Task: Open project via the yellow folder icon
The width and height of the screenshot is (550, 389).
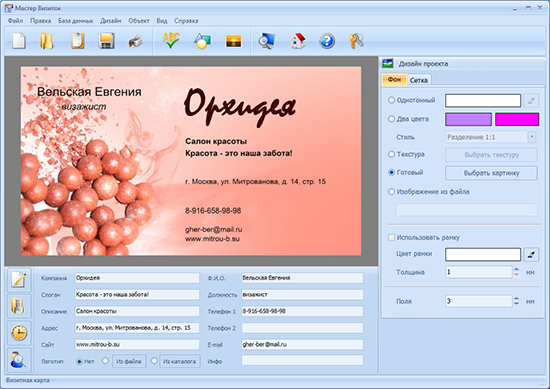Action: pos(46,41)
